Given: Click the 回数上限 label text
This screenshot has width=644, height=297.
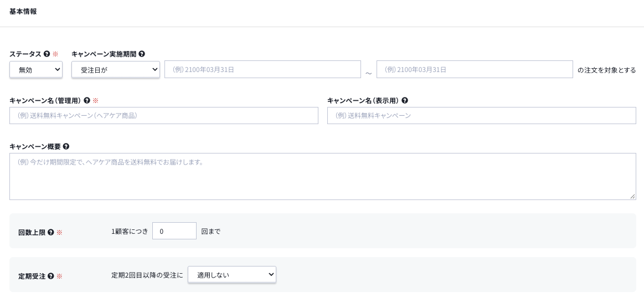Looking at the screenshot, I should (x=32, y=232).
